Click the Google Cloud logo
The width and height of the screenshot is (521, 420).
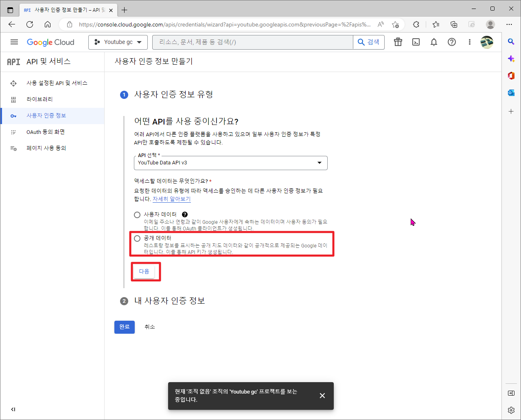(x=50, y=42)
